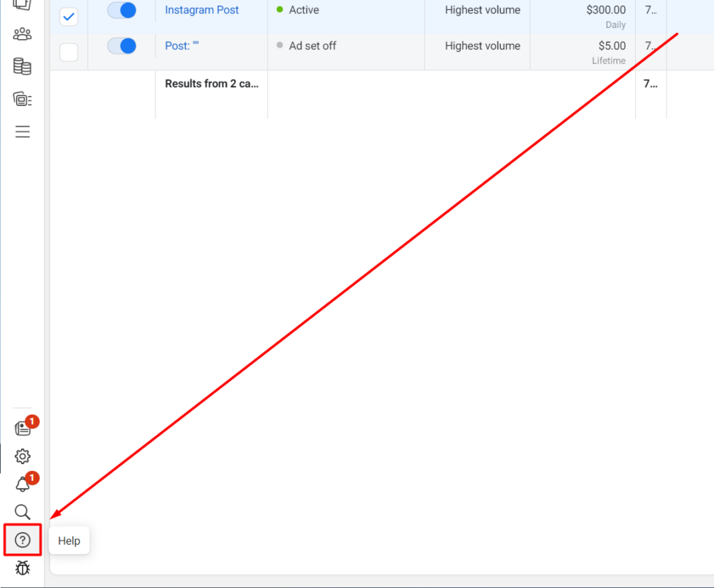The image size is (714, 588).
Task: Click the Results from 2 campaigns summary
Action: coord(212,84)
